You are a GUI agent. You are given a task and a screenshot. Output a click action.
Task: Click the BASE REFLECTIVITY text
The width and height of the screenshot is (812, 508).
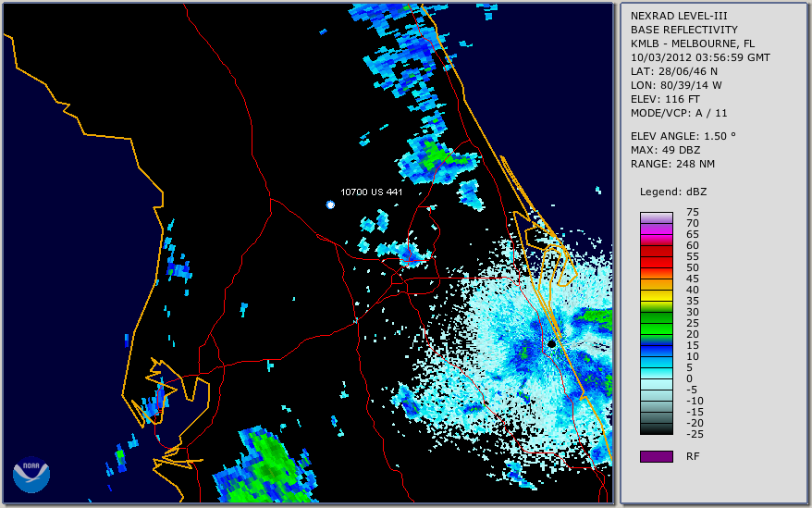(x=684, y=30)
